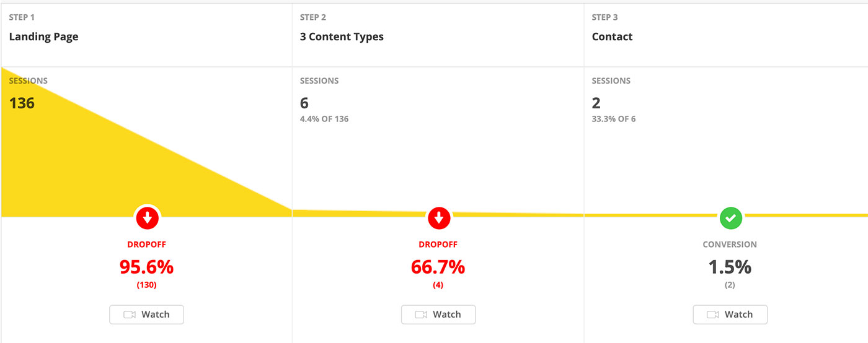Click the 1.5% conversion percentage
Screen dimensions: 868x343
[x=730, y=267]
